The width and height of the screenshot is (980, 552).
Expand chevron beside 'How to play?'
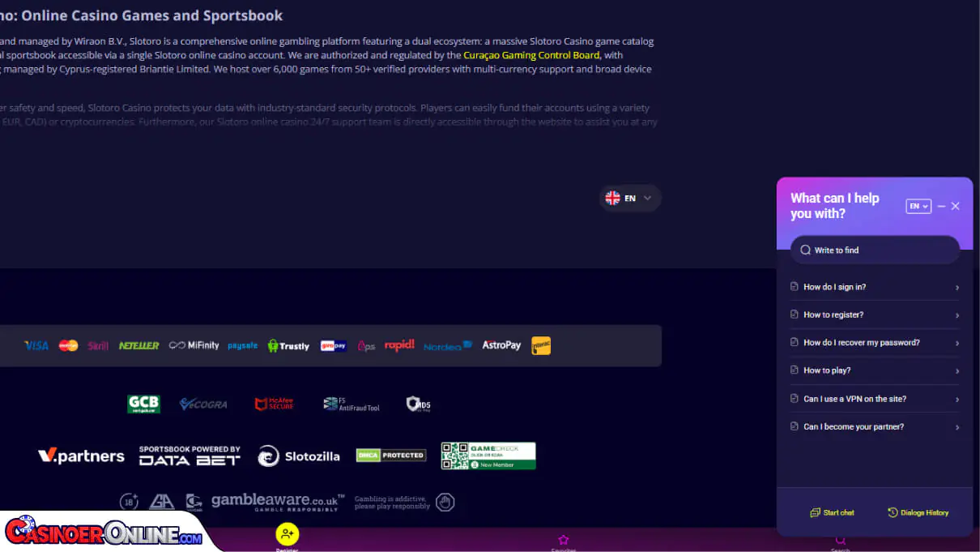pyautogui.click(x=957, y=371)
